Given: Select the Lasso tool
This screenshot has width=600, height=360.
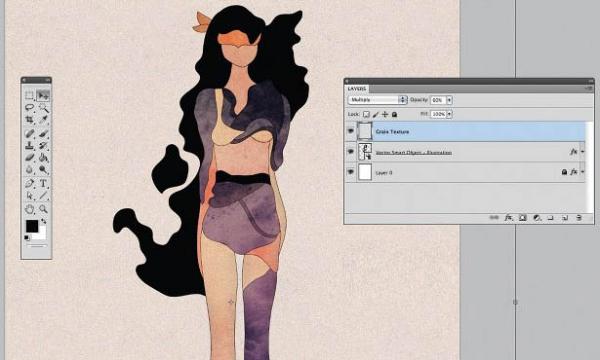Looking at the screenshot, I should tap(29, 108).
